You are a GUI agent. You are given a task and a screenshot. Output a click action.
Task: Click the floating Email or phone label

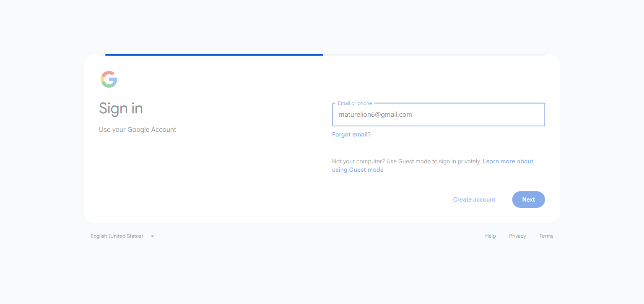click(x=355, y=103)
